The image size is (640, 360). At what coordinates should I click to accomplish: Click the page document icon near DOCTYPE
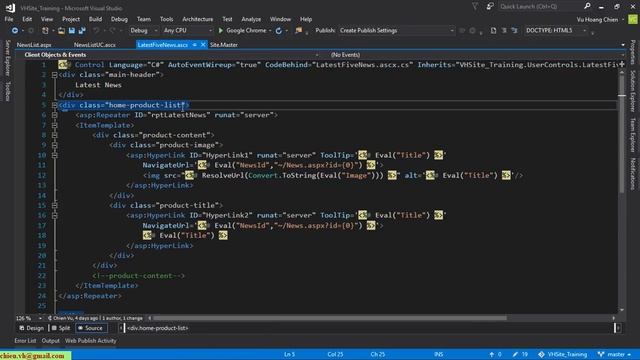pos(493,31)
